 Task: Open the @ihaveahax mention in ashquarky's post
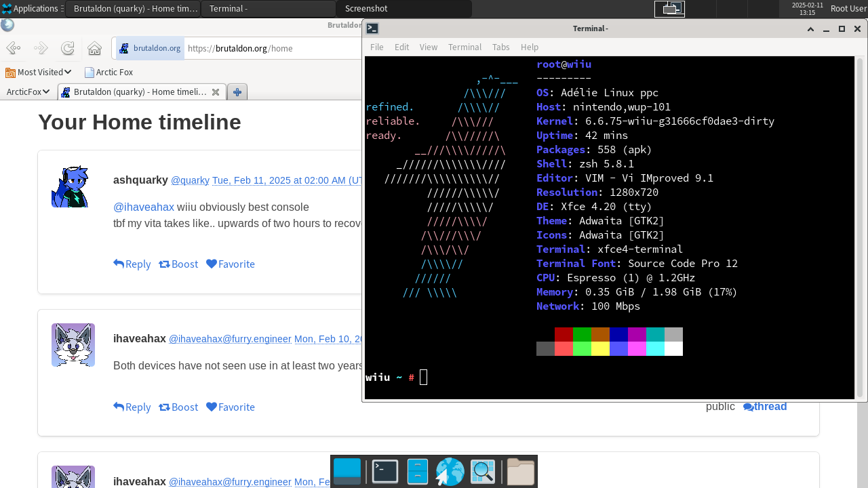coord(144,207)
